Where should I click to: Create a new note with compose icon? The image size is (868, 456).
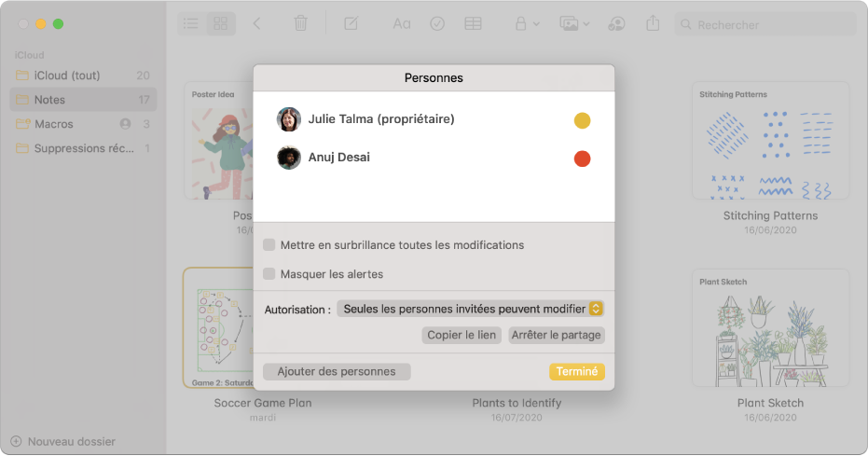[351, 24]
